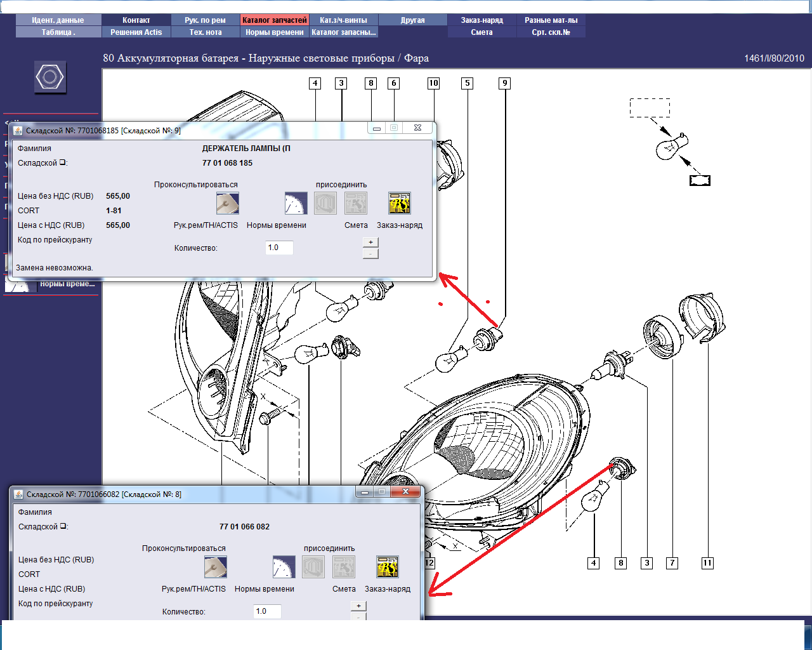Select part callout number 12 on the diagram

tap(429, 563)
